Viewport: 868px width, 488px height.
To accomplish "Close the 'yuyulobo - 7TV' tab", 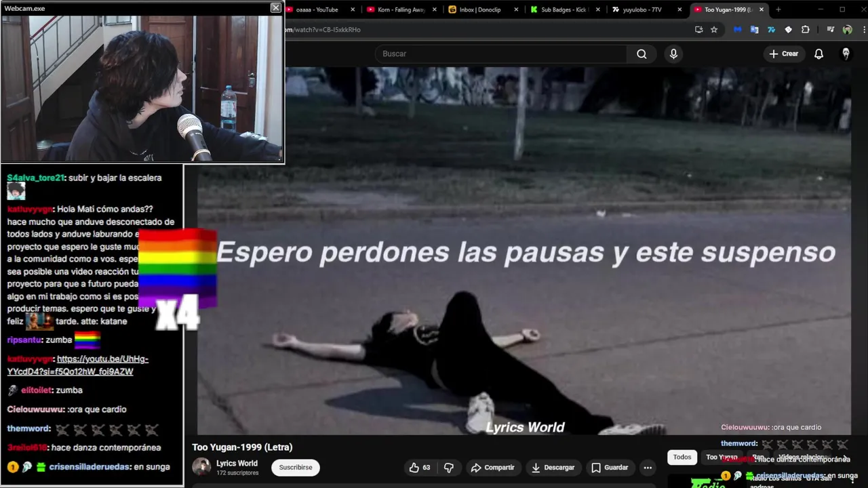I will click(679, 9).
